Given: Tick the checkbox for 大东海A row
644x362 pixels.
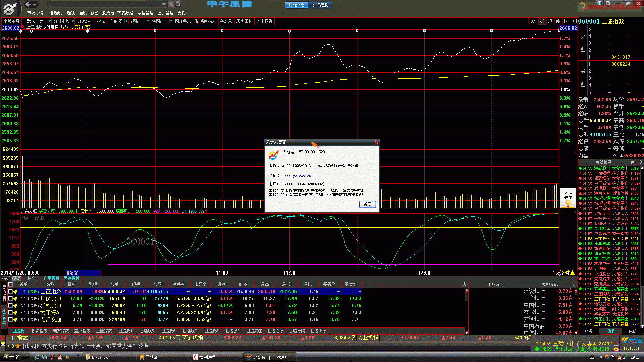Looking at the screenshot, I should pyautogui.click(x=10, y=312).
